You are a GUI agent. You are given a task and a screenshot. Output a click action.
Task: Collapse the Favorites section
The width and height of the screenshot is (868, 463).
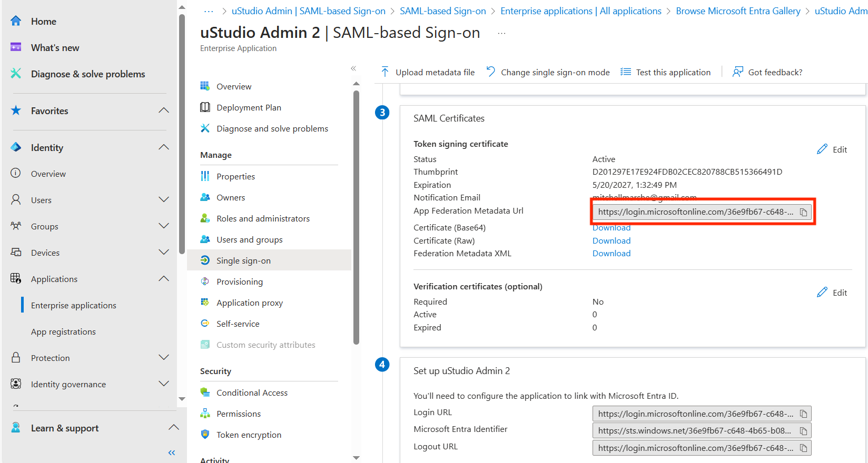coord(164,110)
